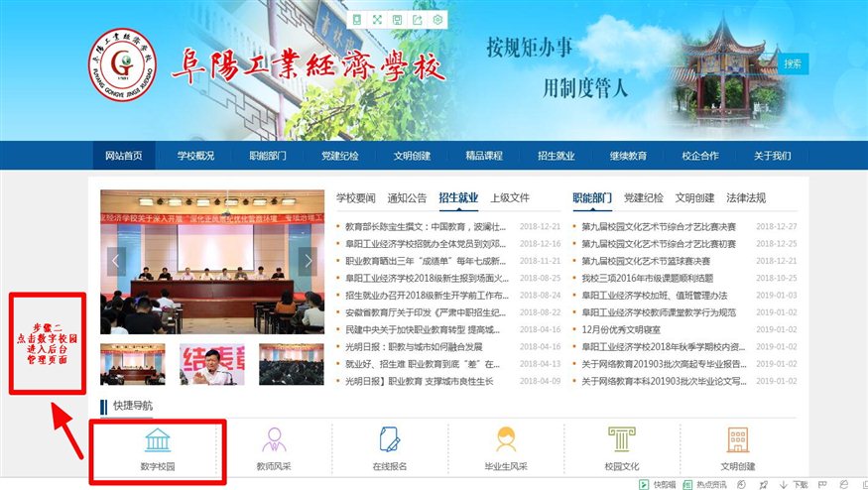Show next slide with right carousel arrow

tap(308, 261)
